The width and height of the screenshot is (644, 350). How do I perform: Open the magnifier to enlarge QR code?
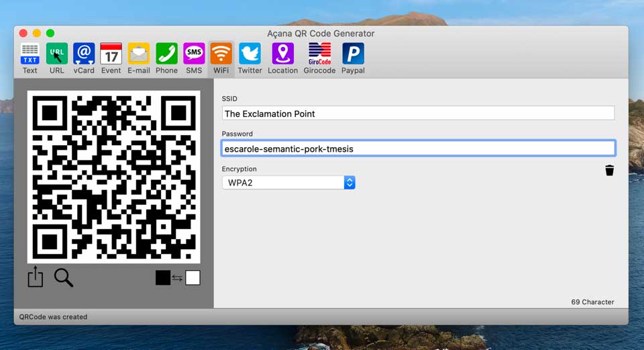tap(64, 277)
